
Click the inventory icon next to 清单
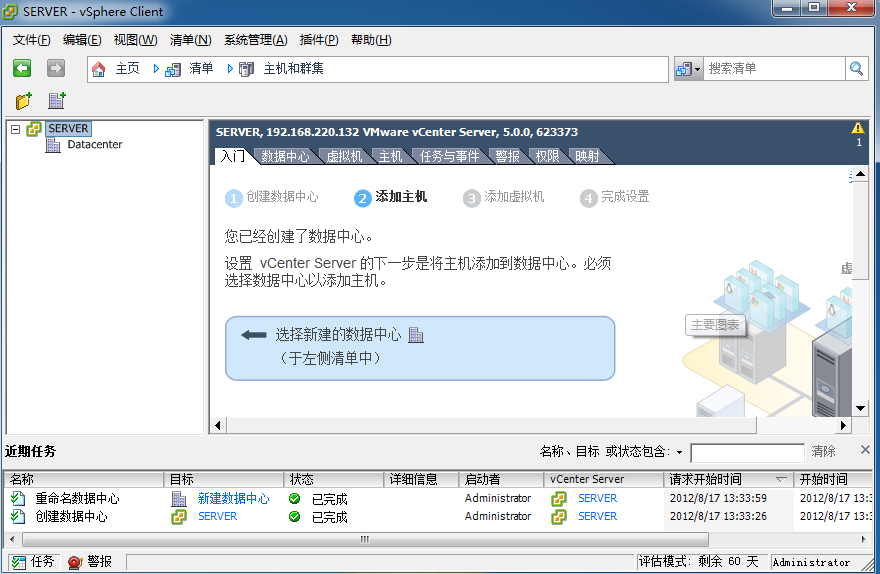(x=173, y=70)
